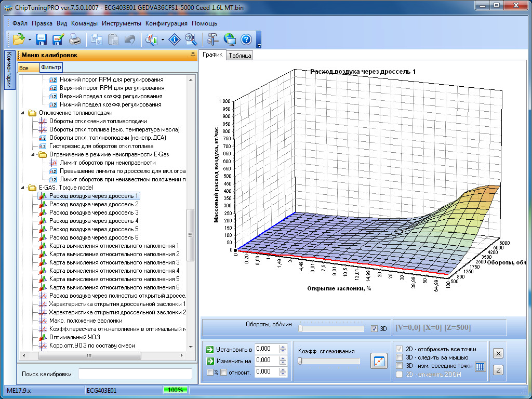Tick the 'относит.' checkbox
532x399 pixels.
point(223,372)
